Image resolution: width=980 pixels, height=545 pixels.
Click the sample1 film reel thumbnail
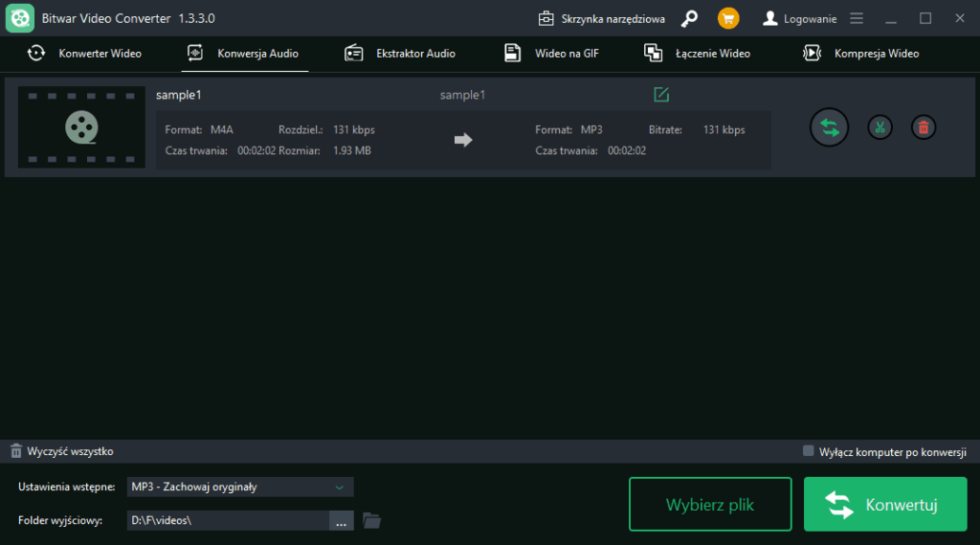pyautogui.click(x=81, y=127)
